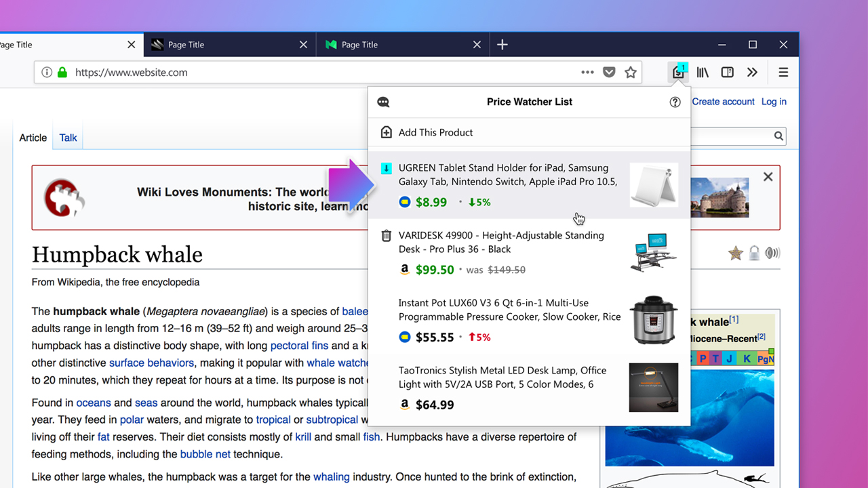
Task: Click the VARIDESK standing desk thumbnail
Action: click(x=654, y=252)
